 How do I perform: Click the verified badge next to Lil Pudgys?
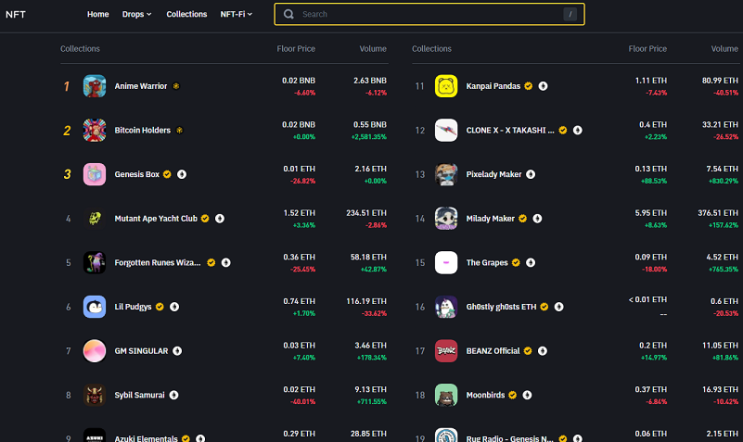click(x=160, y=307)
